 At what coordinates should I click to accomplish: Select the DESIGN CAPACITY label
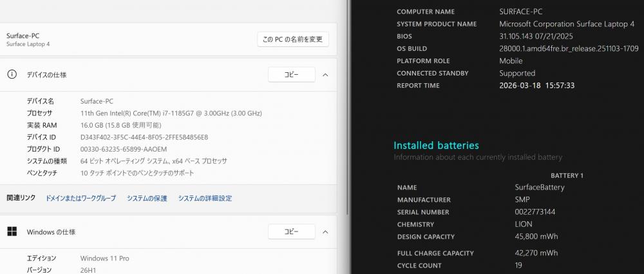(426, 237)
